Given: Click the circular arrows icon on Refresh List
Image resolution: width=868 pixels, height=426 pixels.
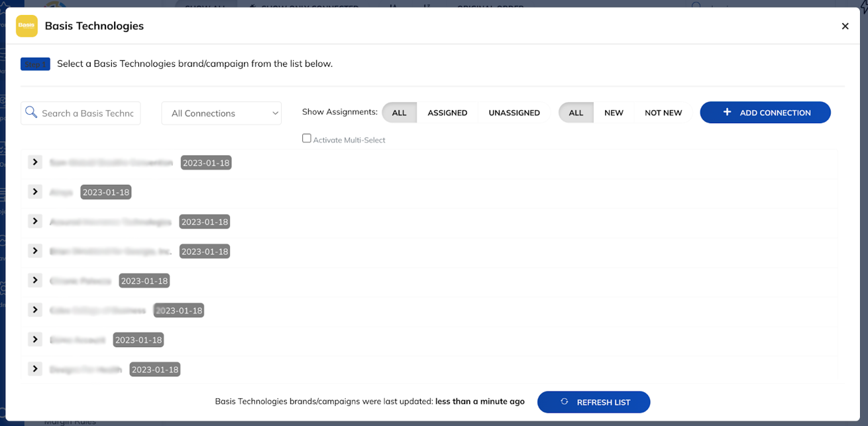Looking at the screenshot, I should click(x=565, y=402).
